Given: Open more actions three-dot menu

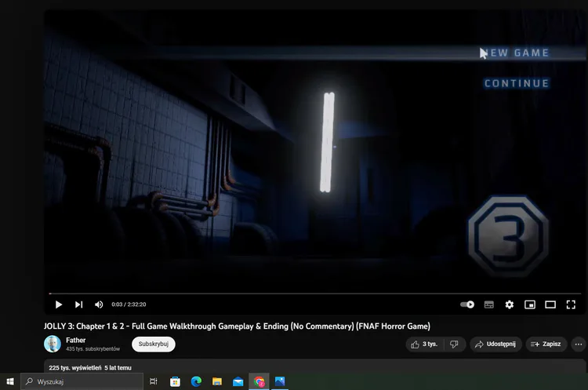Looking at the screenshot, I should pyautogui.click(x=579, y=344).
